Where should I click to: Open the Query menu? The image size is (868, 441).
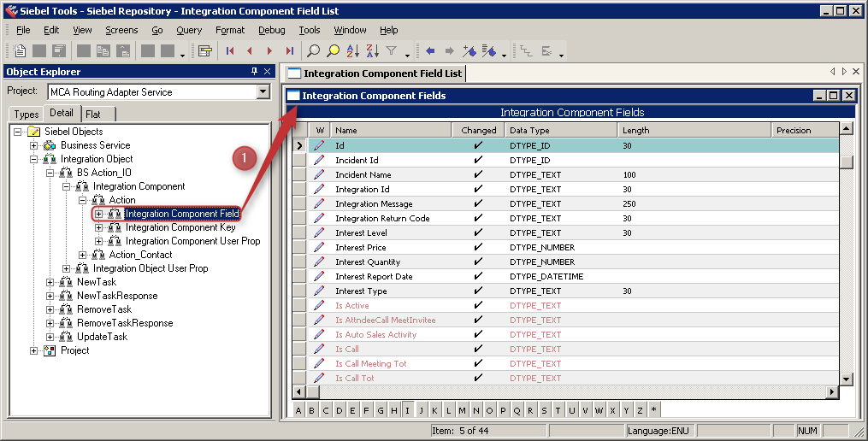point(189,30)
